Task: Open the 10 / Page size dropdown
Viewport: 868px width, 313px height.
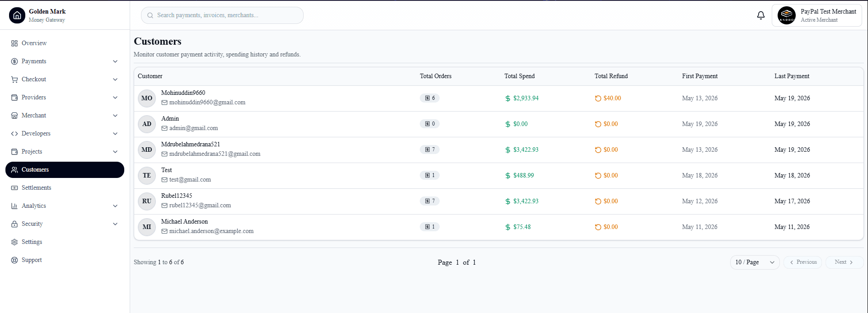Action: [755, 262]
